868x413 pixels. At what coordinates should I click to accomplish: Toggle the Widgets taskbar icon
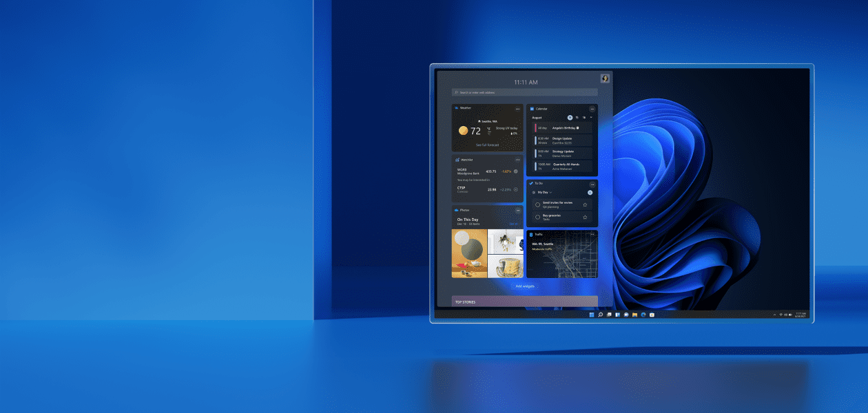click(x=618, y=315)
